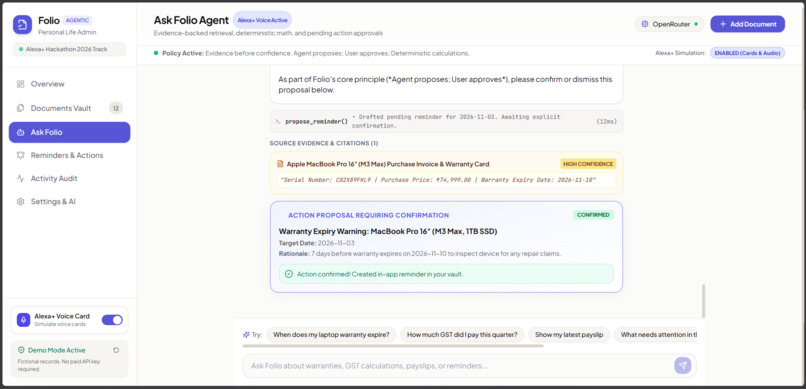The image size is (806, 389).
Task: Open the Overview section
Action: click(x=69, y=84)
